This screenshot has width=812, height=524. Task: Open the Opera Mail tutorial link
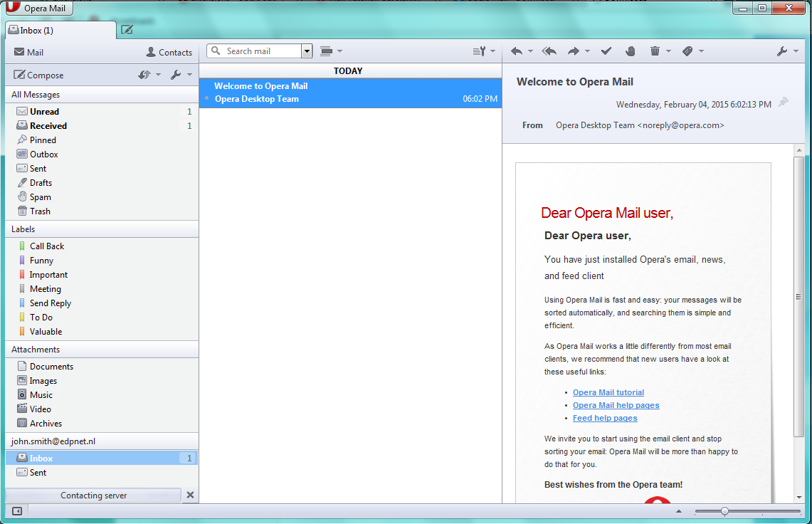pyautogui.click(x=608, y=392)
